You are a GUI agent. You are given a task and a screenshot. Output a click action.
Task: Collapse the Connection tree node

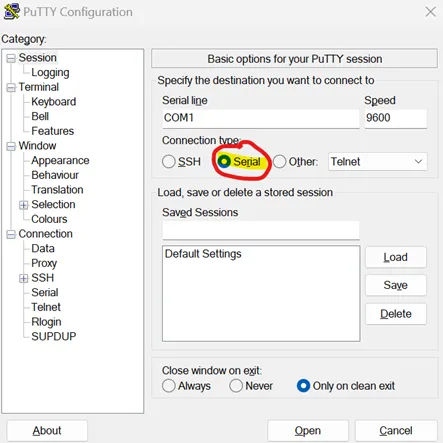pyautogui.click(x=11, y=234)
